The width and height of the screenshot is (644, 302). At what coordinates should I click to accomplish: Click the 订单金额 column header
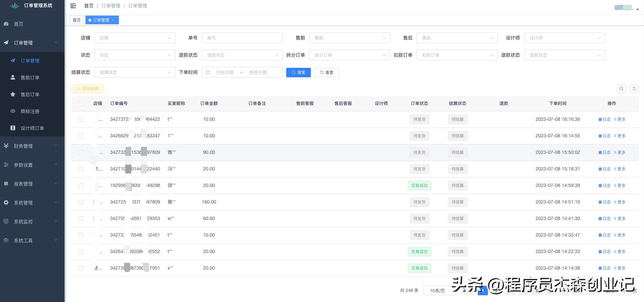[x=209, y=104]
